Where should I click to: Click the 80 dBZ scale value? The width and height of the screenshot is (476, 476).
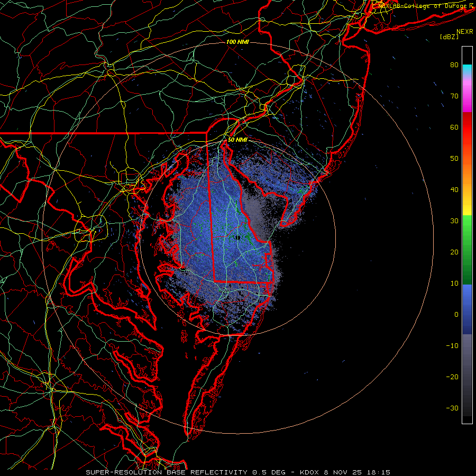(454, 65)
